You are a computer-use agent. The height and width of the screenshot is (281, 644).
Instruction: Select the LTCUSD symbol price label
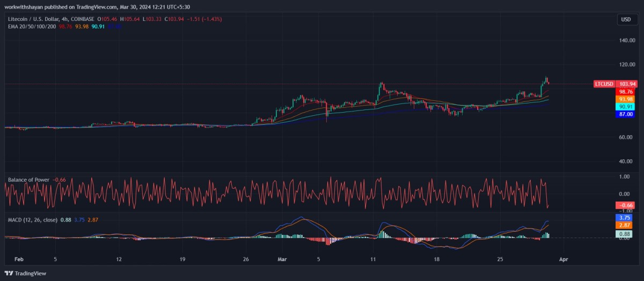point(604,84)
